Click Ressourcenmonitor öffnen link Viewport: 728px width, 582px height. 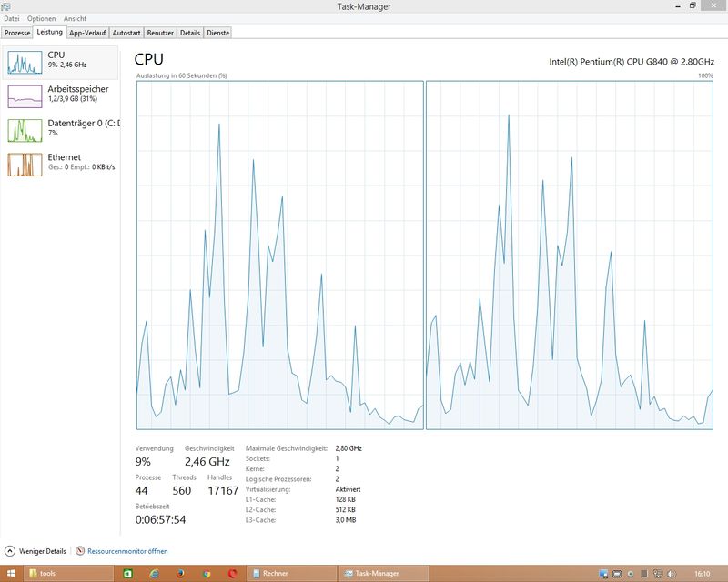click(127, 551)
